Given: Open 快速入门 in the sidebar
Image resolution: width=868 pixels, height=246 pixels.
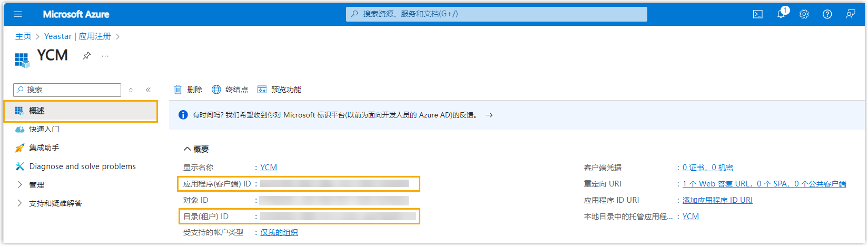Looking at the screenshot, I should pos(44,129).
